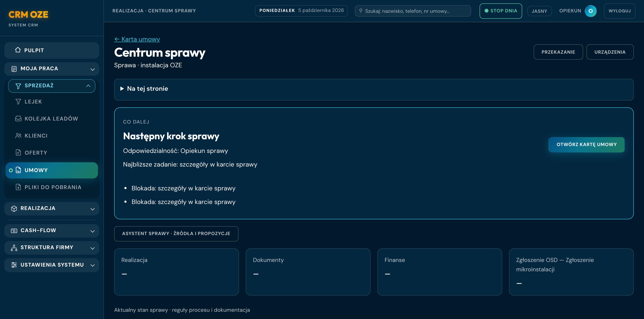Click the Urządzenia button
Image resolution: width=644 pixels, height=319 pixels.
click(x=610, y=52)
